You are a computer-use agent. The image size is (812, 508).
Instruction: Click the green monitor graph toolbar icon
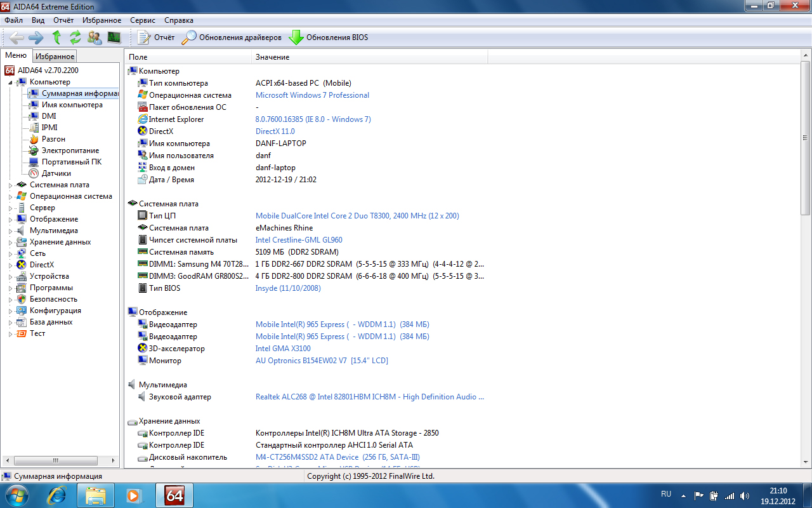(114, 37)
